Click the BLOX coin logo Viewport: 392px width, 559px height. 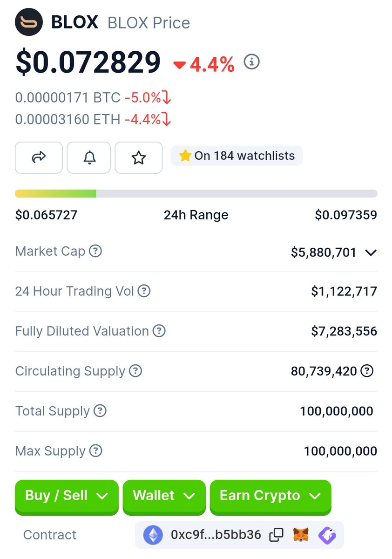[x=29, y=22]
